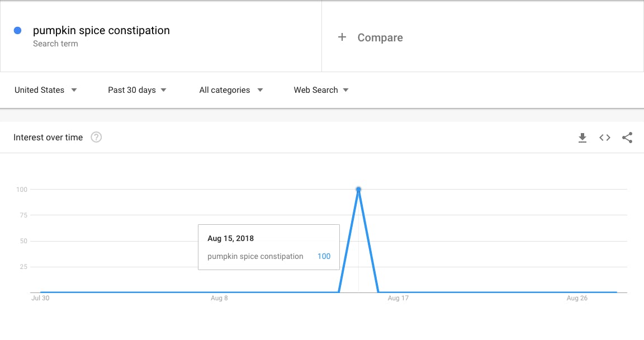Click the Aug 17 axis date label
This screenshot has width=644, height=340.
point(398,299)
